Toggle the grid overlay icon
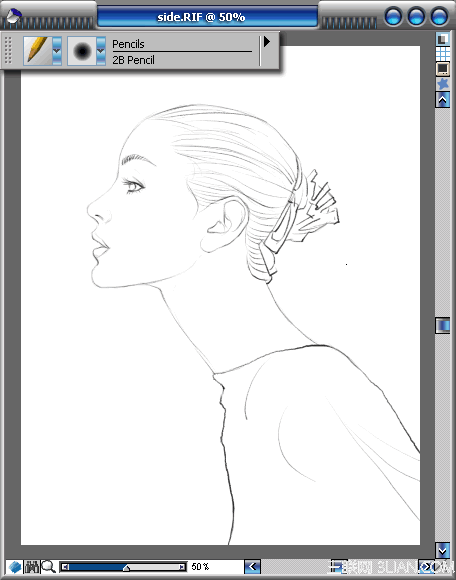 [x=442, y=54]
